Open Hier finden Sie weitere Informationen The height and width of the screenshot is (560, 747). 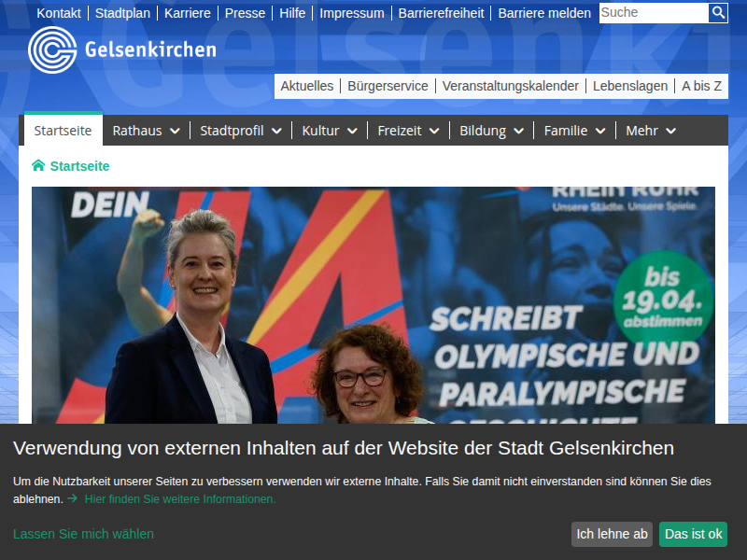click(x=180, y=499)
